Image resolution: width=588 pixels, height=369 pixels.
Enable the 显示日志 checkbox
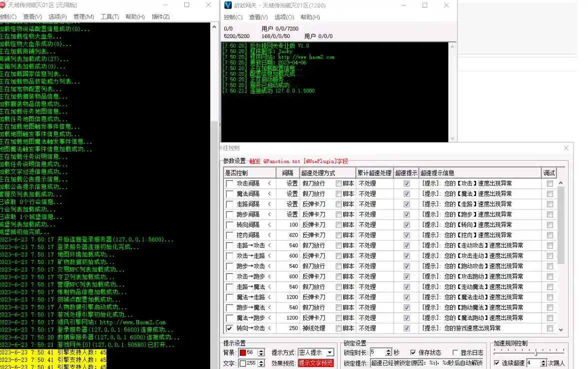[455, 352]
